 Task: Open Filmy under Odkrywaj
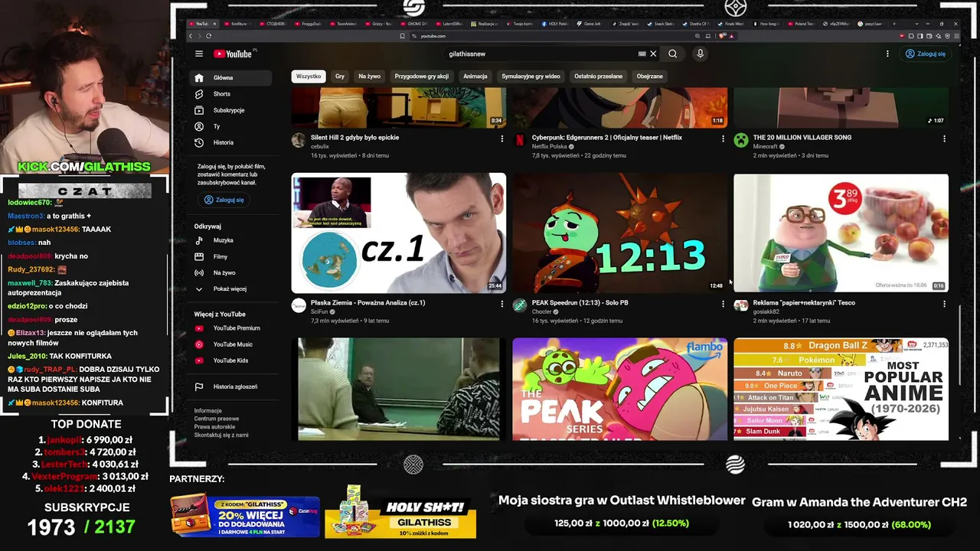pos(230,256)
